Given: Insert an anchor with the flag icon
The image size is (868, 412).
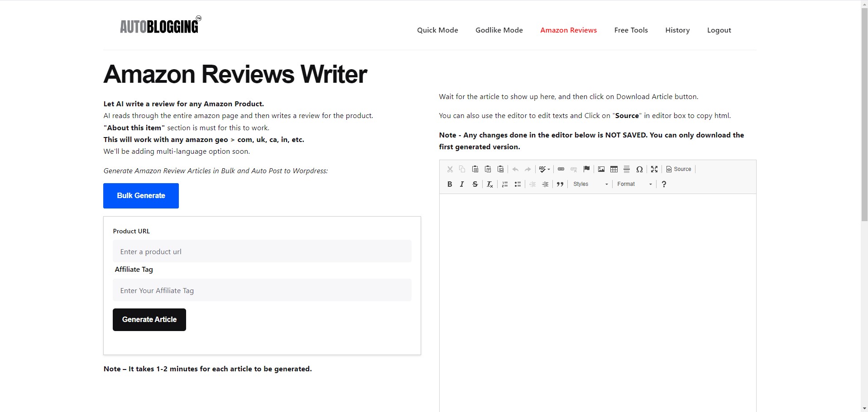Looking at the screenshot, I should 586,169.
